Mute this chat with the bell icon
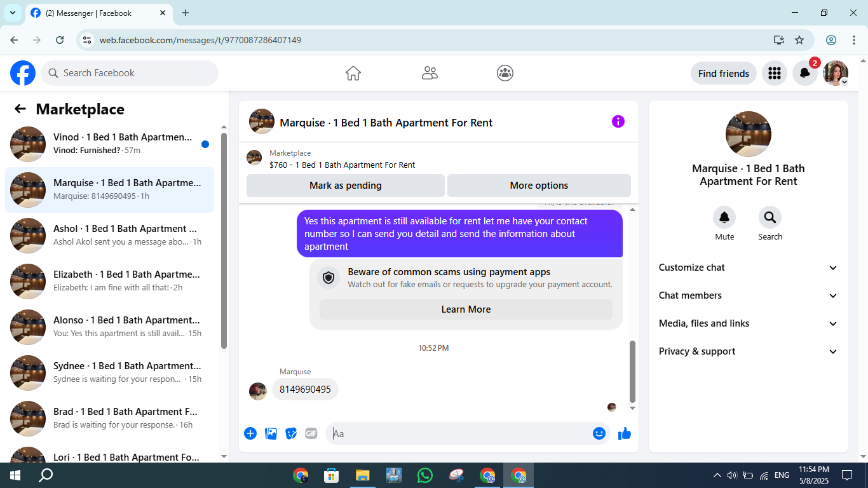 pos(724,218)
